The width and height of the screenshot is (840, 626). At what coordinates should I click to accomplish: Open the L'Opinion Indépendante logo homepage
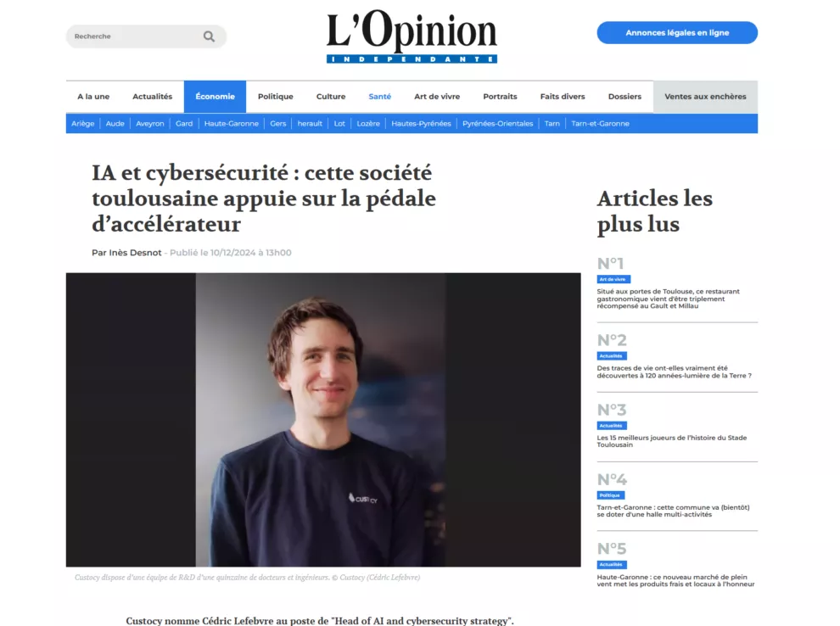tap(412, 36)
